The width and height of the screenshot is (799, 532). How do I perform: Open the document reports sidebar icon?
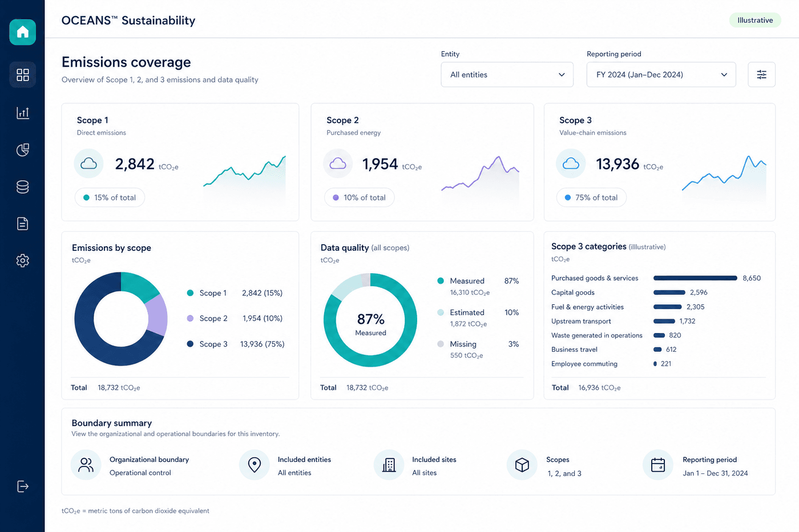tap(23, 224)
